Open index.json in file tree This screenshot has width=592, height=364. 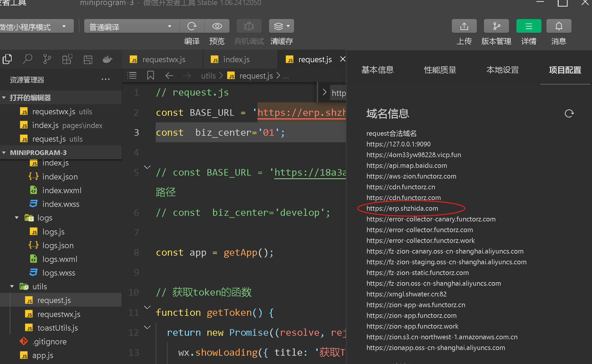[x=61, y=177]
